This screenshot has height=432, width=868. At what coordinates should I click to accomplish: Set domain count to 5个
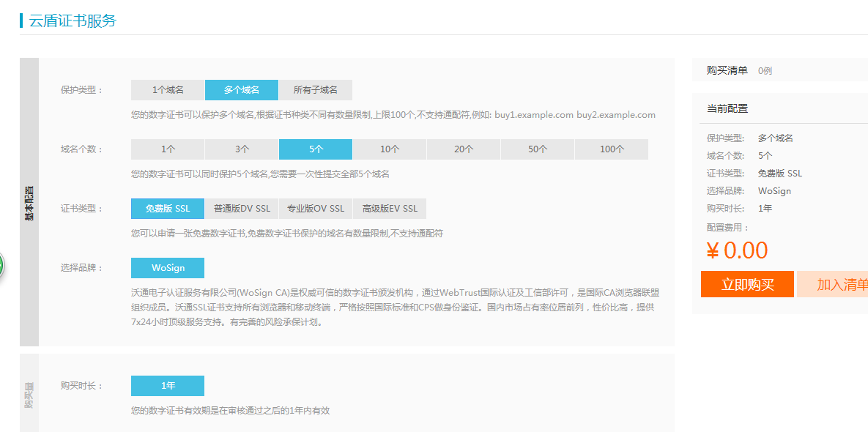pos(316,149)
